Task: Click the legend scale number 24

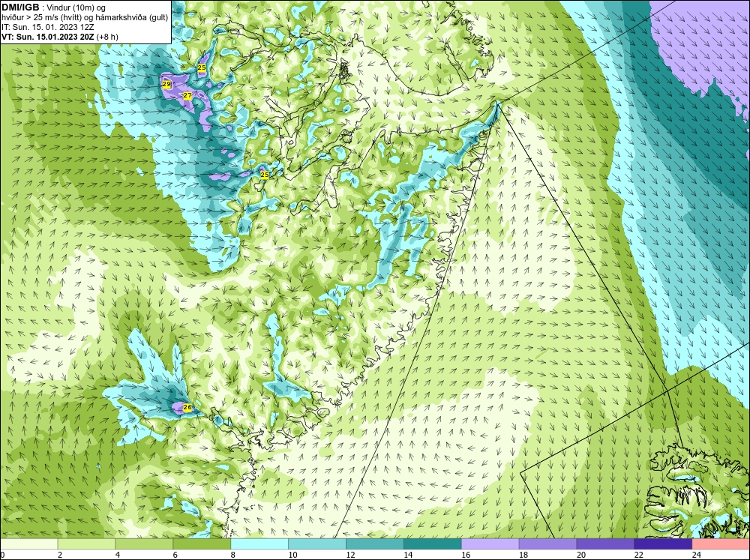Action: click(697, 555)
